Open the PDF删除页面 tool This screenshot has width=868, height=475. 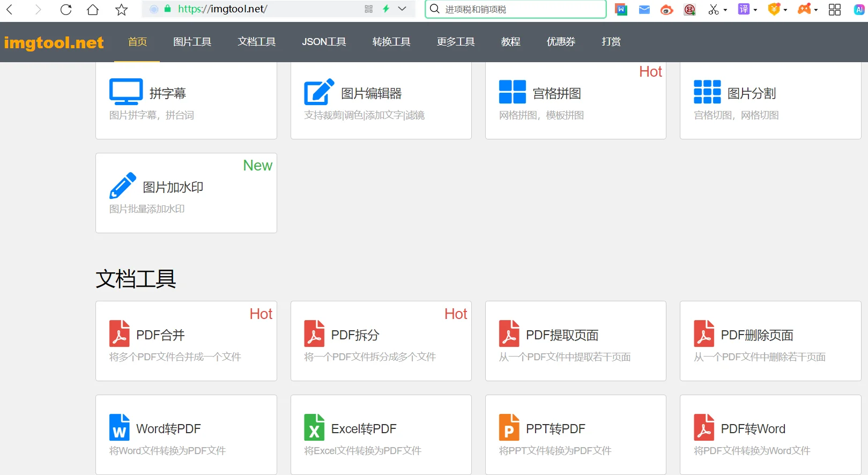coord(757,335)
